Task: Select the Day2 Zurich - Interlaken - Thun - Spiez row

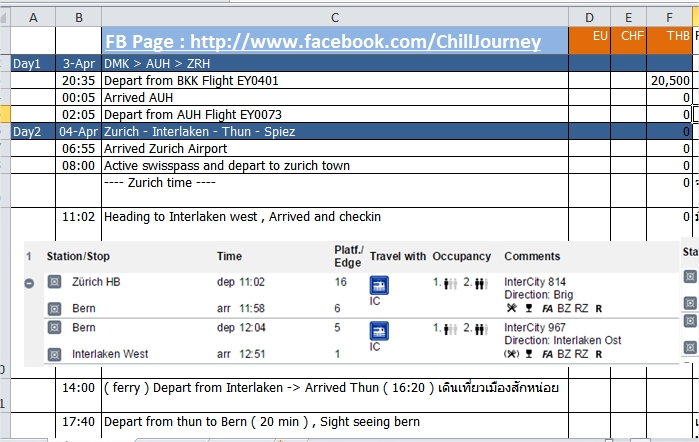Action: (x=351, y=132)
